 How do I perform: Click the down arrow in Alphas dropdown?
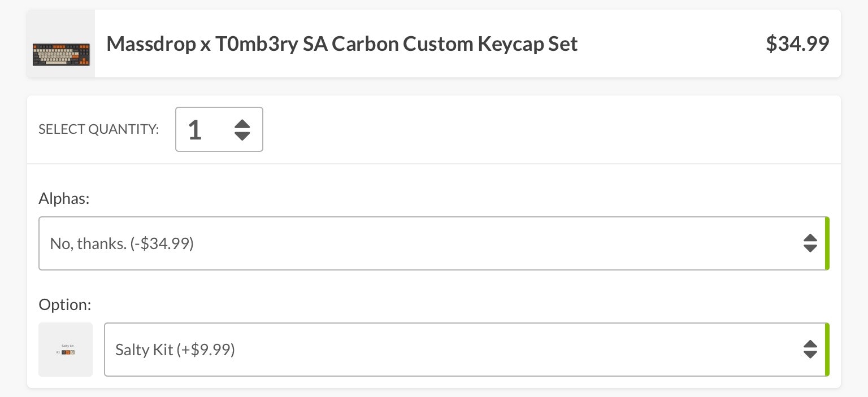[810, 248]
